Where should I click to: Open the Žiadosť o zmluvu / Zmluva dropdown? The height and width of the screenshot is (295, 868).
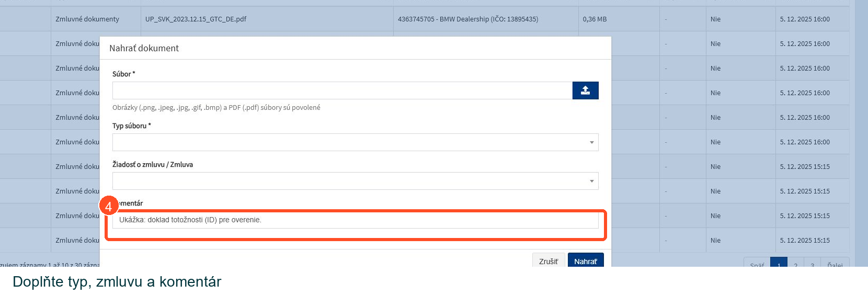click(x=355, y=181)
